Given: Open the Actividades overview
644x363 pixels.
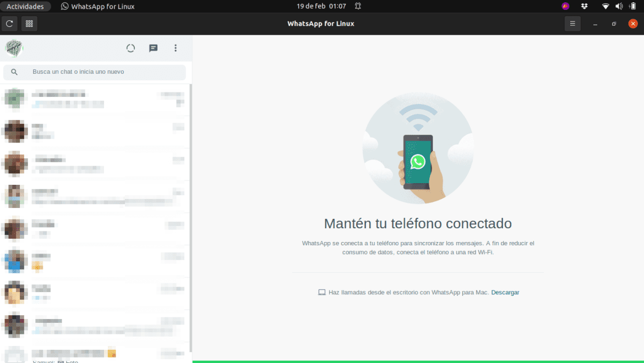Looking at the screenshot, I should [x=25, y=6].
